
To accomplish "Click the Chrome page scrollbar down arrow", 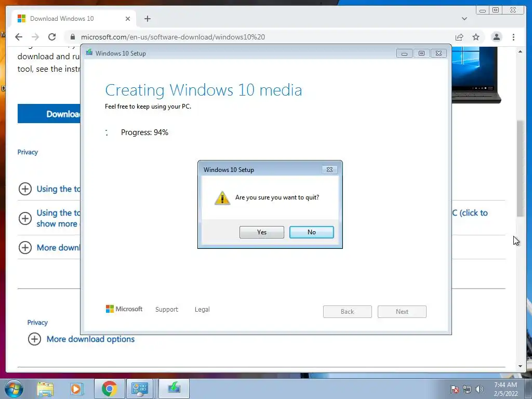I will tap(520, 366).
